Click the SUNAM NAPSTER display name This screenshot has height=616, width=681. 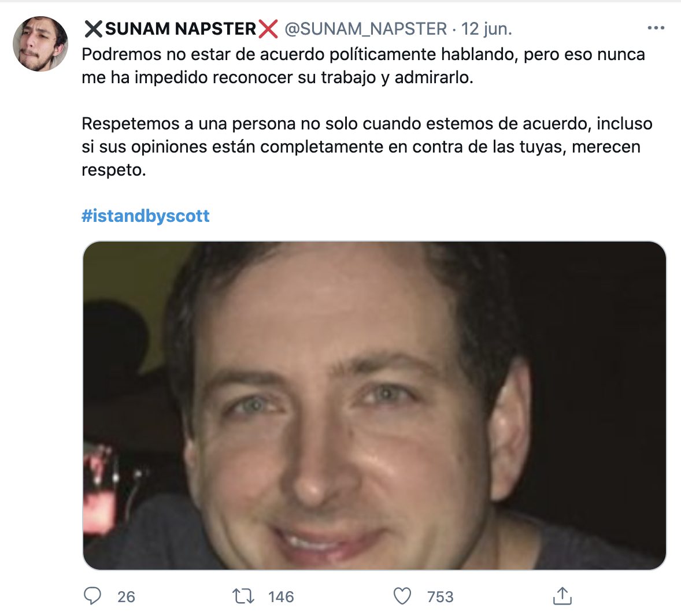(181, 29)
